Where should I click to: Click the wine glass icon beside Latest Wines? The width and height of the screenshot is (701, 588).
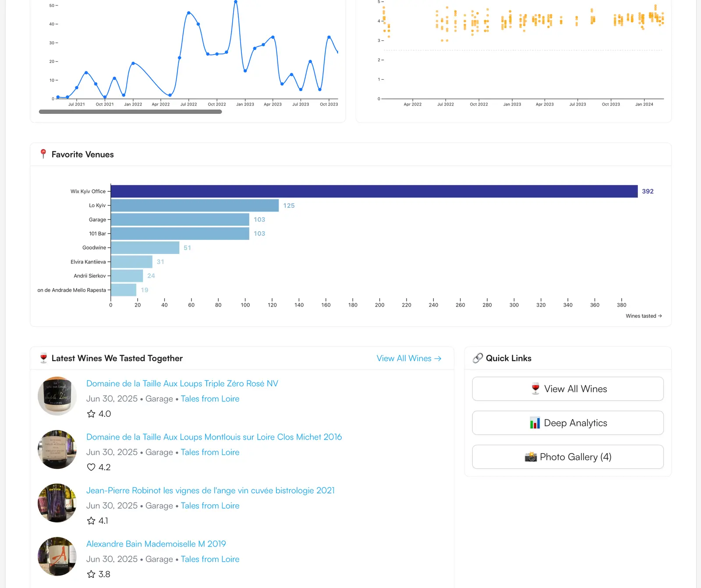tap(43, 358)
